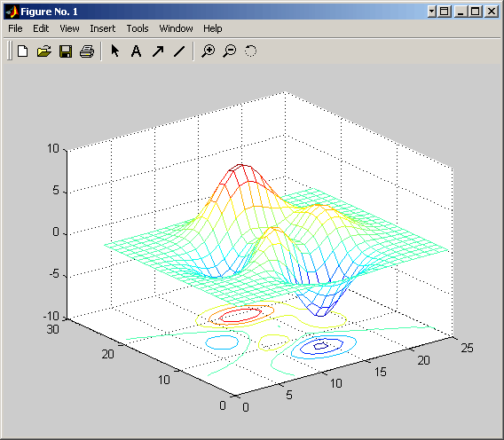
Task: Enable plot editing arrow tool
Action: [x=114, y=51]
